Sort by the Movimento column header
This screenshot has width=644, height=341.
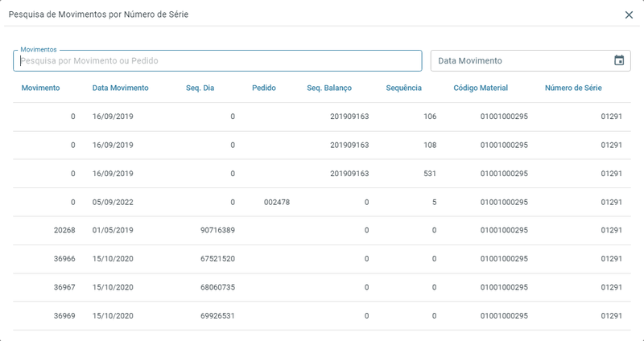(x=40, y=88)
